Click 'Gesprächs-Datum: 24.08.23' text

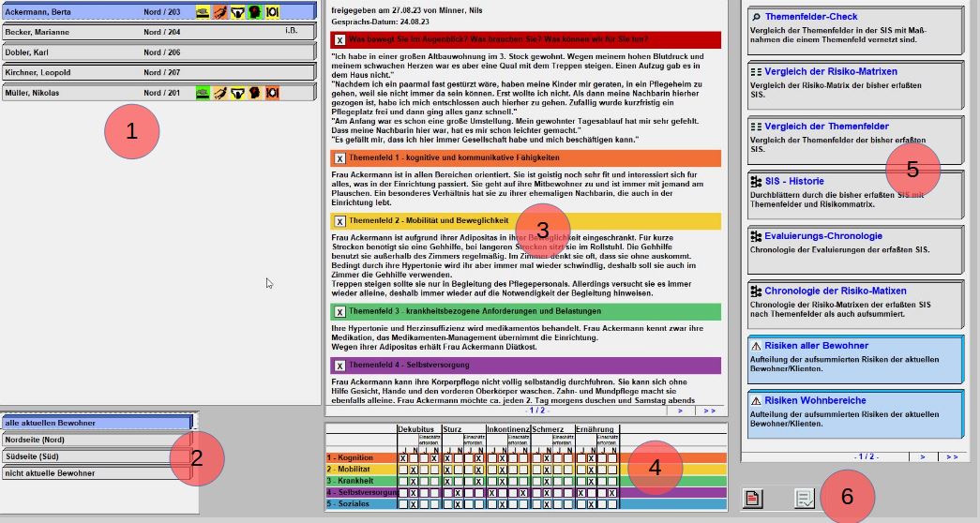(x=380, y=22)
